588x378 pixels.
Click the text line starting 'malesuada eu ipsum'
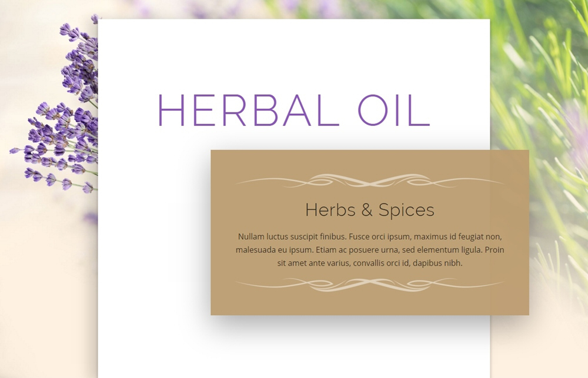point(370,250)
